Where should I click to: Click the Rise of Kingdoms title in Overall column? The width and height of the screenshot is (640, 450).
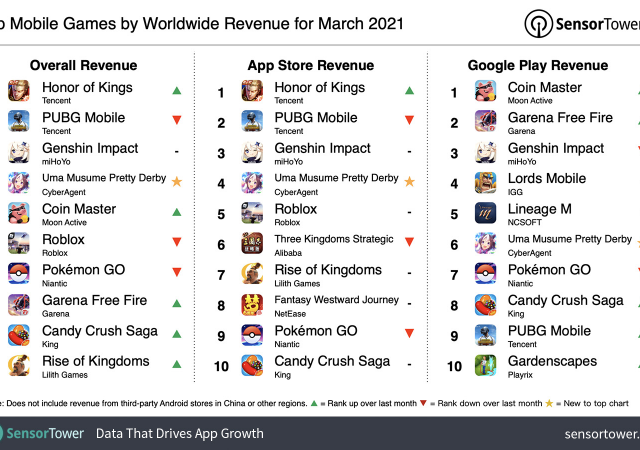(x=95, y=361)
